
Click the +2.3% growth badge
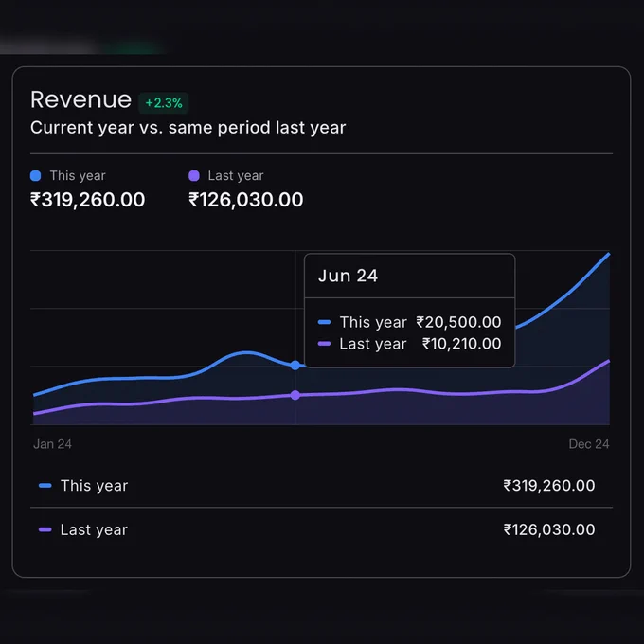point(164,102)
